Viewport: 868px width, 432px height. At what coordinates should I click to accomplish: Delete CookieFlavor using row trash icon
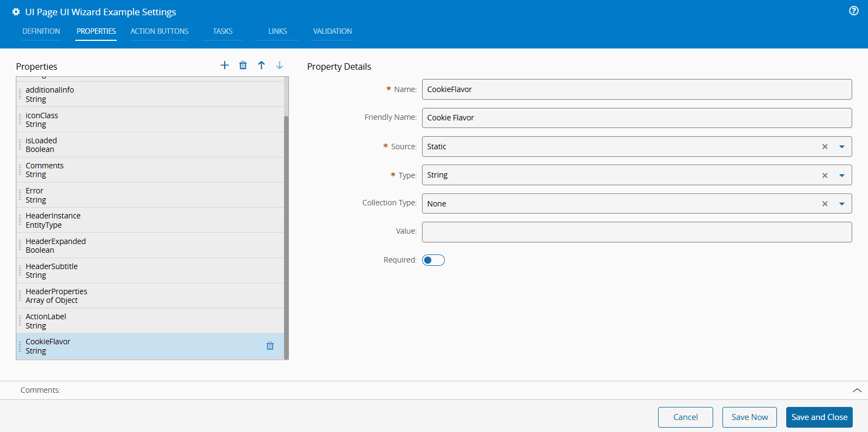[x=270, y=346]
